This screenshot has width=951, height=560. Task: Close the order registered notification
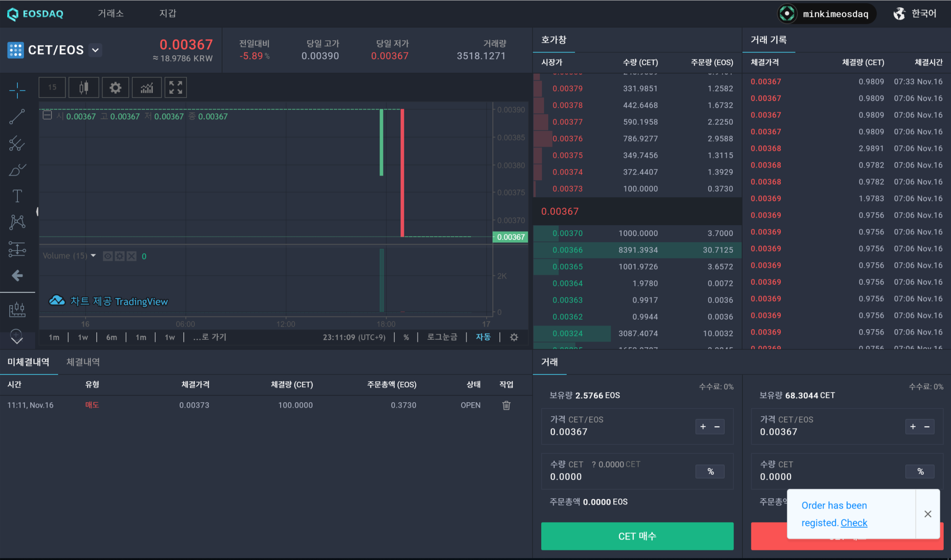pyautogui.click(x=928, y=514)
